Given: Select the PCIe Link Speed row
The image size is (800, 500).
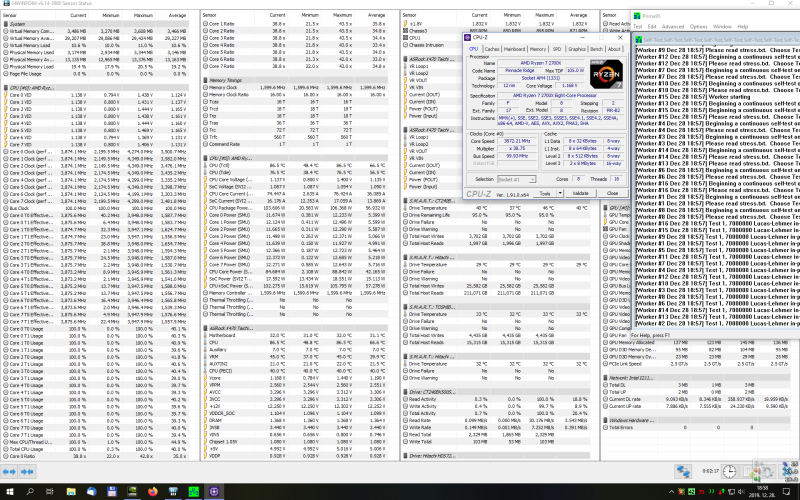Looking at the screenshot, I should point(696,364).
